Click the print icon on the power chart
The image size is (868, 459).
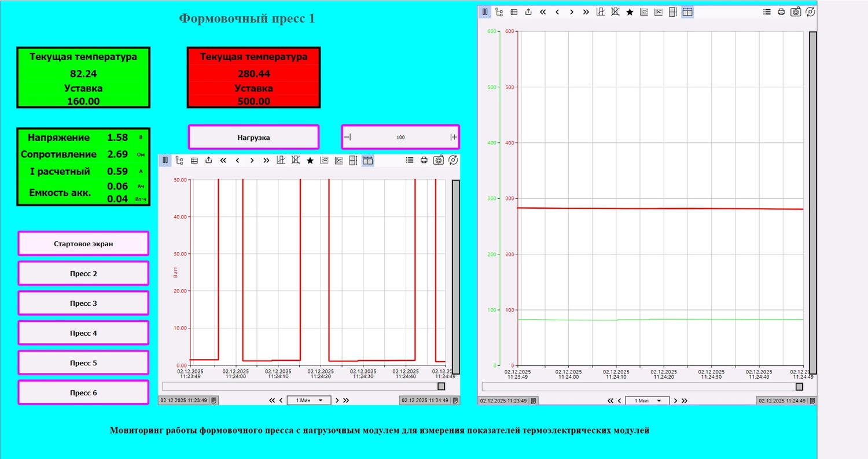coord(424,160)
